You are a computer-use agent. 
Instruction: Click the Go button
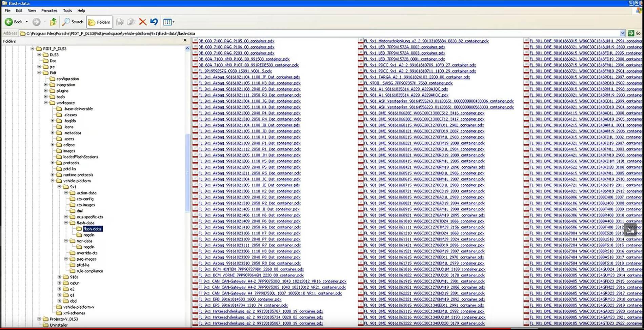click(635, 33)
